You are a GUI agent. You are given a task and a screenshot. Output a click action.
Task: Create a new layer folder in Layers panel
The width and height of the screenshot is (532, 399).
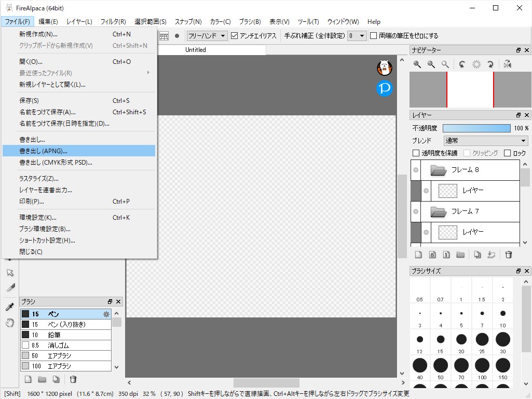(x=460, y=255)
